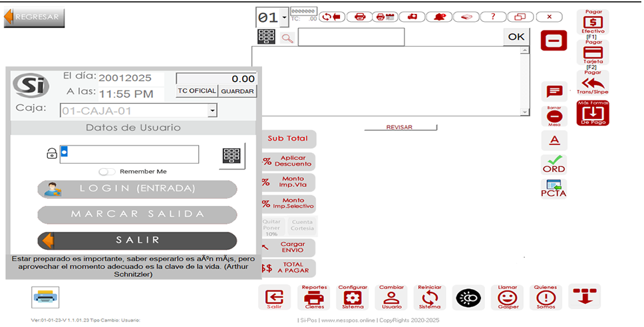Click the Reiniciar Sistema refresh icon
Screen dimensions: 644x327
[x=429, y=297]
